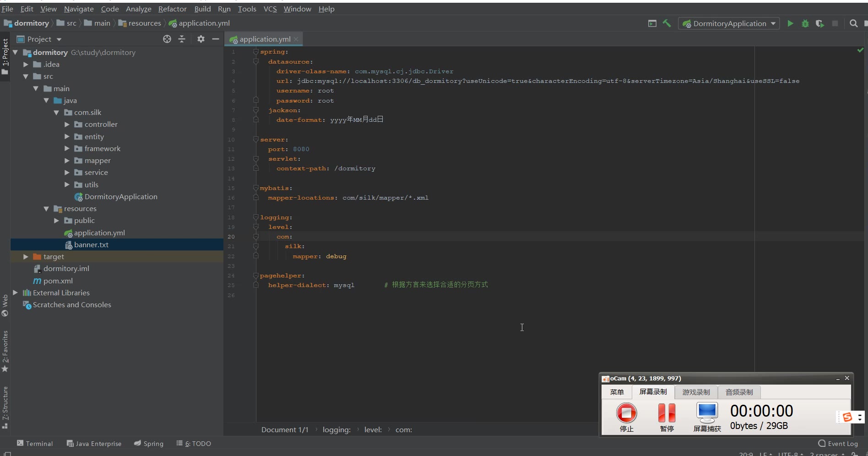Click the green Run button in toolbar
Viewport: 868px width, 456px height.
pyautogui.click(x=790, y=23)
